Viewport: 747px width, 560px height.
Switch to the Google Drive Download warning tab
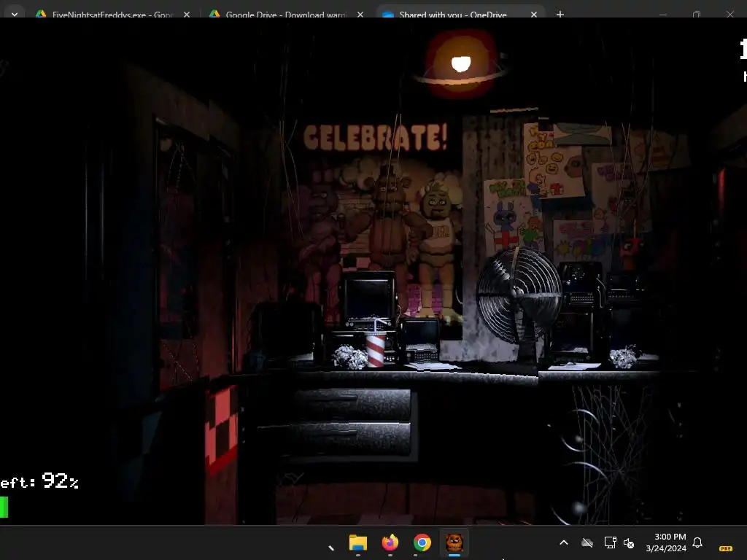pos(285,15)
